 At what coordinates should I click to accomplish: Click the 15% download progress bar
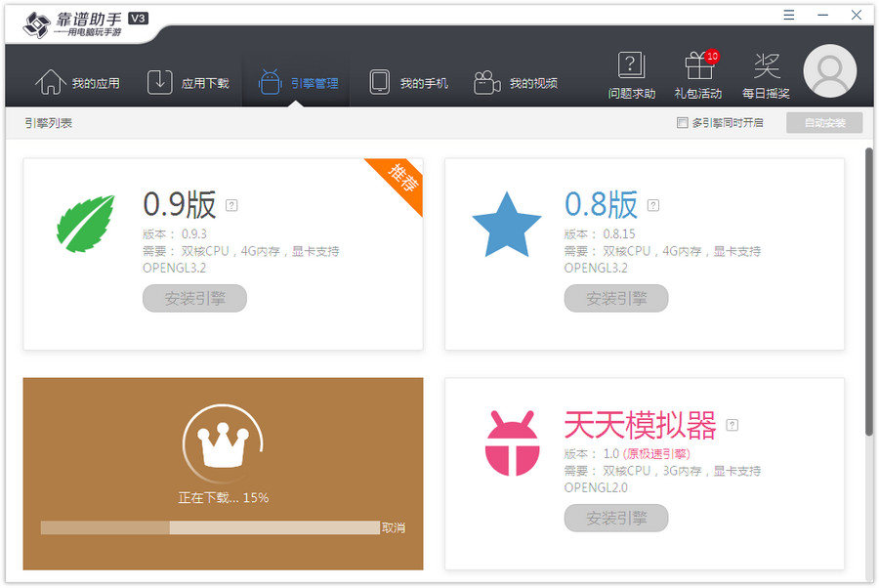coord(208,528)
